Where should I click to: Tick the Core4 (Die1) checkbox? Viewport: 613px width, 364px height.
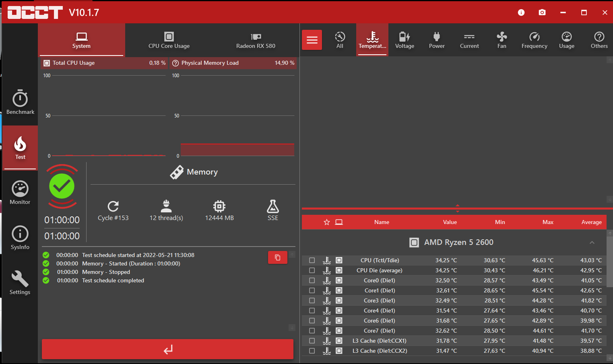pyautogui.click(x=312, y=311)
